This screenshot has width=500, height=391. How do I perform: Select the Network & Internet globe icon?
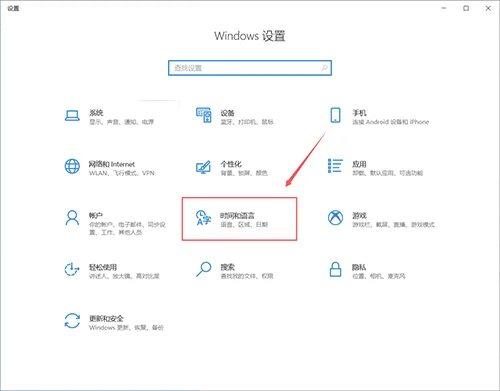[x=72, y=166]
